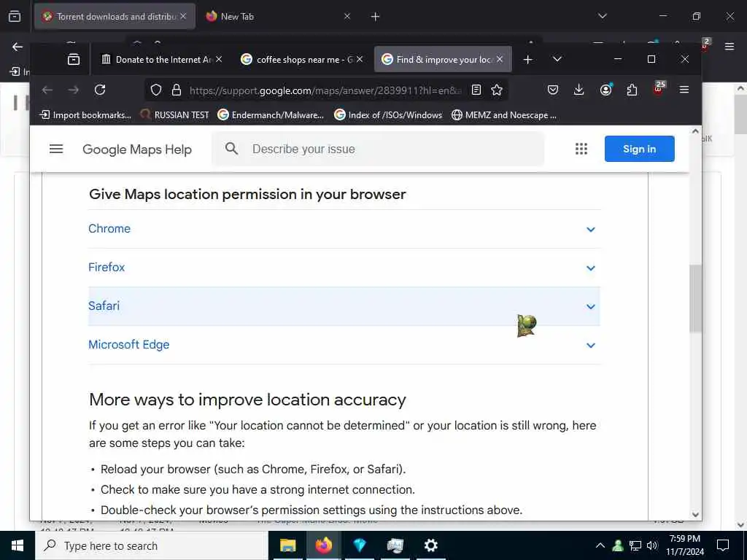The image size is (747, 560).
Task: Open the Firefox account icon
Action: pyautogui.click(x=605, y=90)
